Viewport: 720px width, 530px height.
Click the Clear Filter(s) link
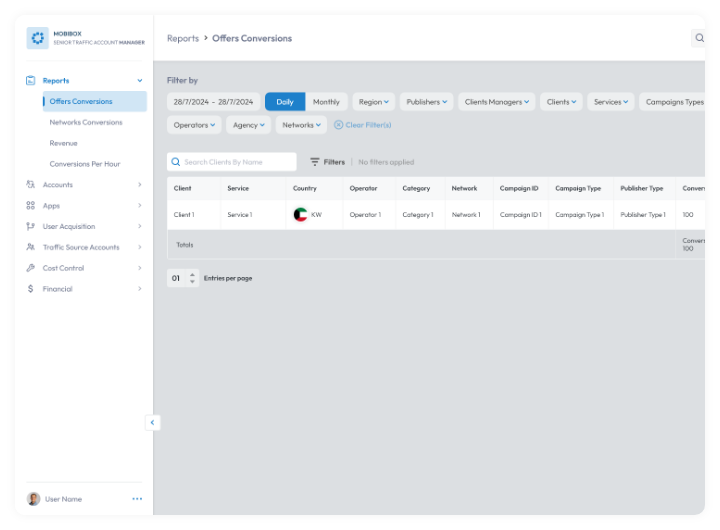tap(368, 125)
